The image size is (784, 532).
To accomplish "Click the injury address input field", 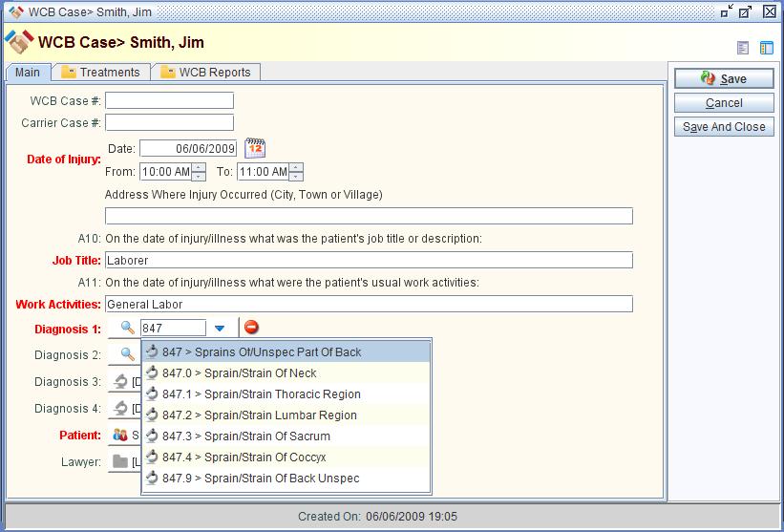I will (369, 216).
